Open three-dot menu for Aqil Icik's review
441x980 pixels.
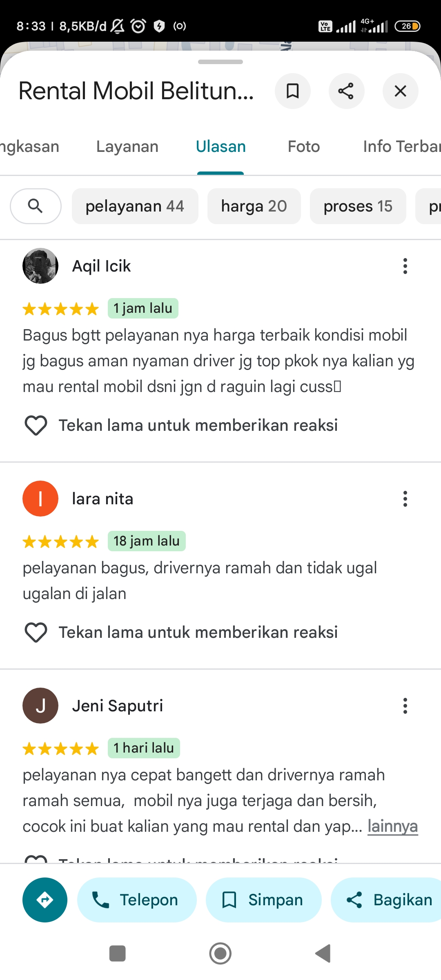click(x=405, y=266)
